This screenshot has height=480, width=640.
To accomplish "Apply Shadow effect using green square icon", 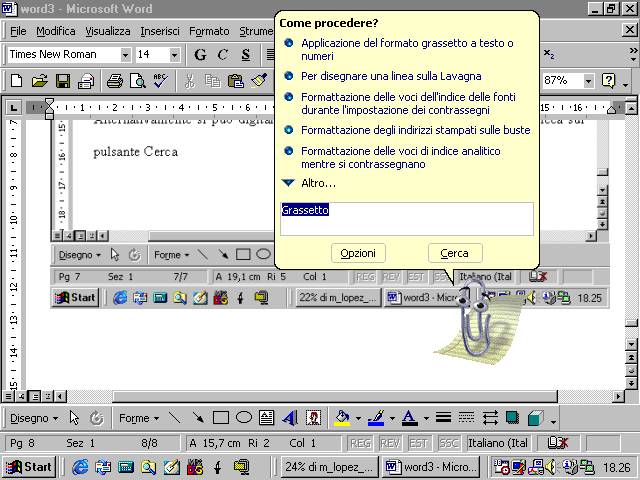I will coord(512,418).
